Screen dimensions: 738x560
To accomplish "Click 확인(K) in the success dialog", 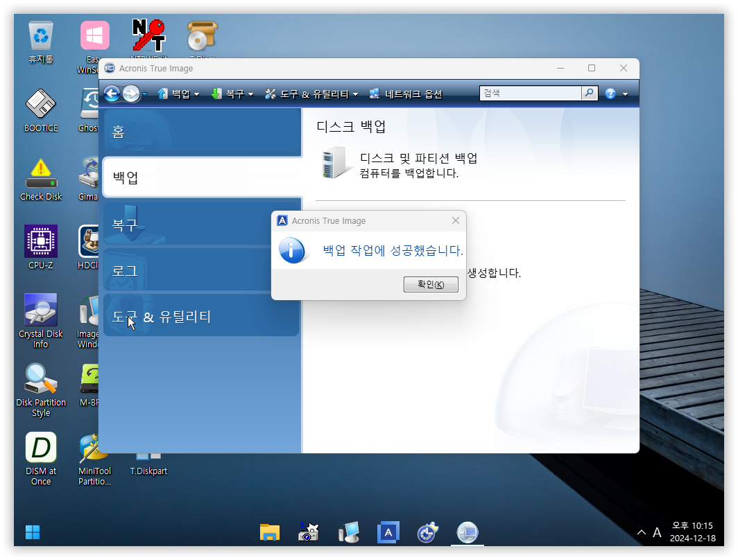I will pyautogui.click(x=431, y=284).
